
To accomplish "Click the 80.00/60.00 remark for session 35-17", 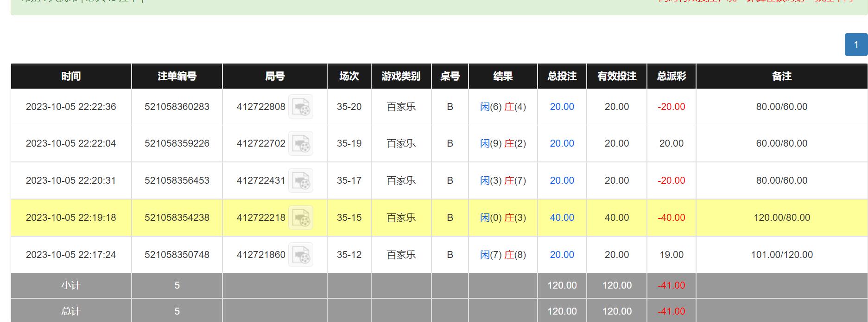I will (x=781, y=180).
